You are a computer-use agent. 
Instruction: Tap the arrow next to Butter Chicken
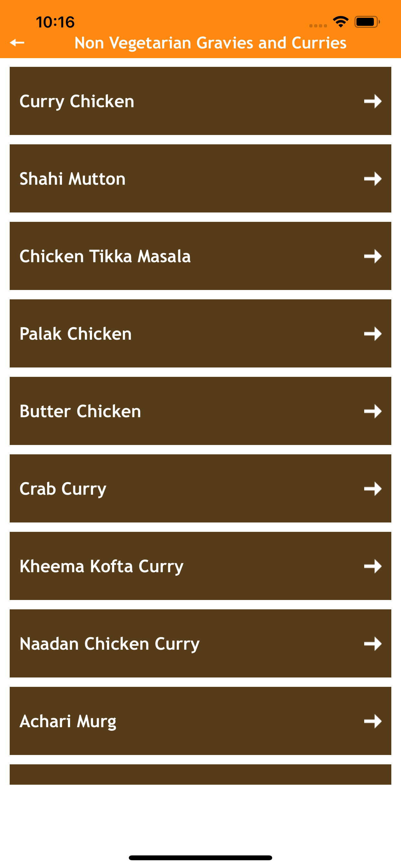click(372, 411)
